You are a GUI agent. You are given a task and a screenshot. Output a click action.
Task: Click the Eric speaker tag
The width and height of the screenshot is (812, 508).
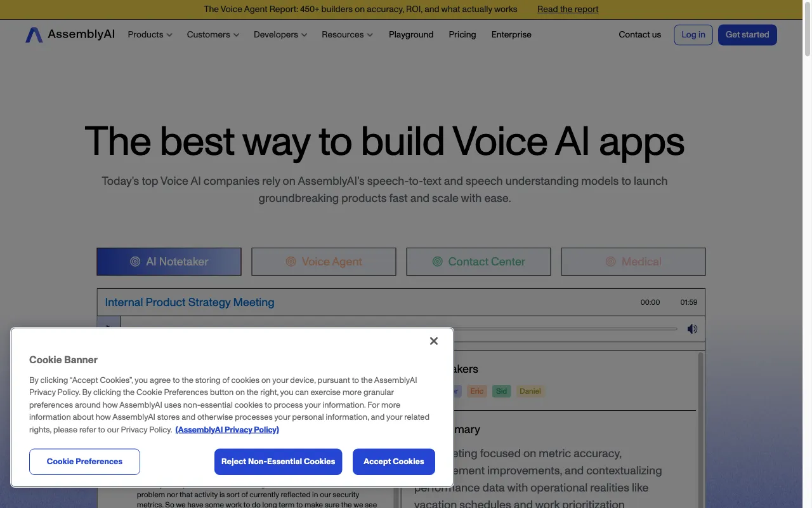point(477,391)
